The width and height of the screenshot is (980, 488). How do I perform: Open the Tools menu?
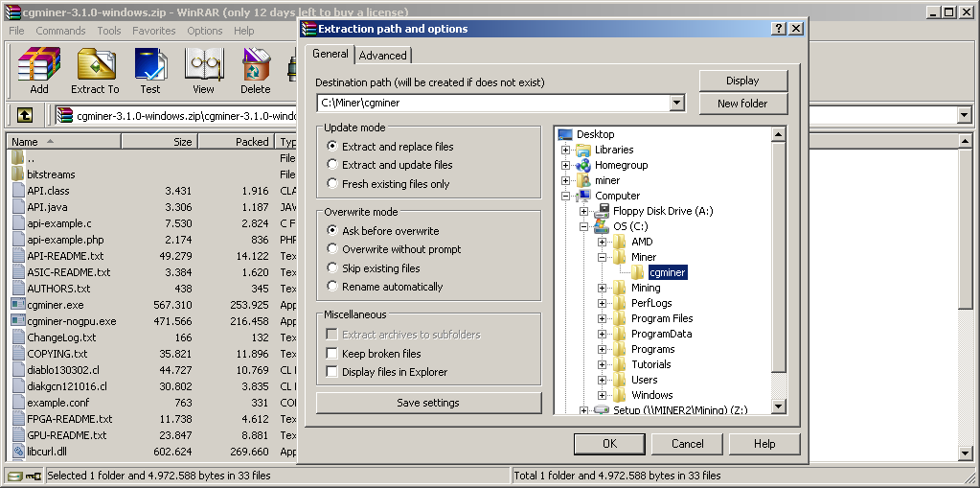(x=109, y=31)
